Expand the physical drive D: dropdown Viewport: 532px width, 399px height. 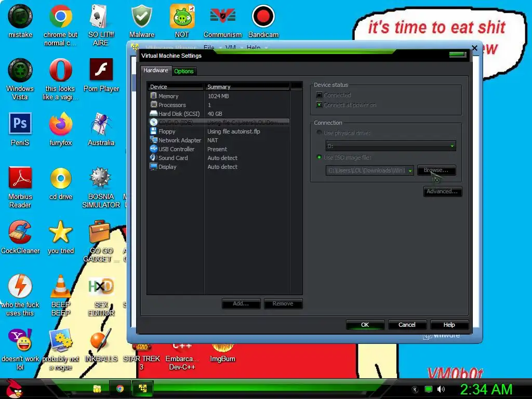click(452, 146)
